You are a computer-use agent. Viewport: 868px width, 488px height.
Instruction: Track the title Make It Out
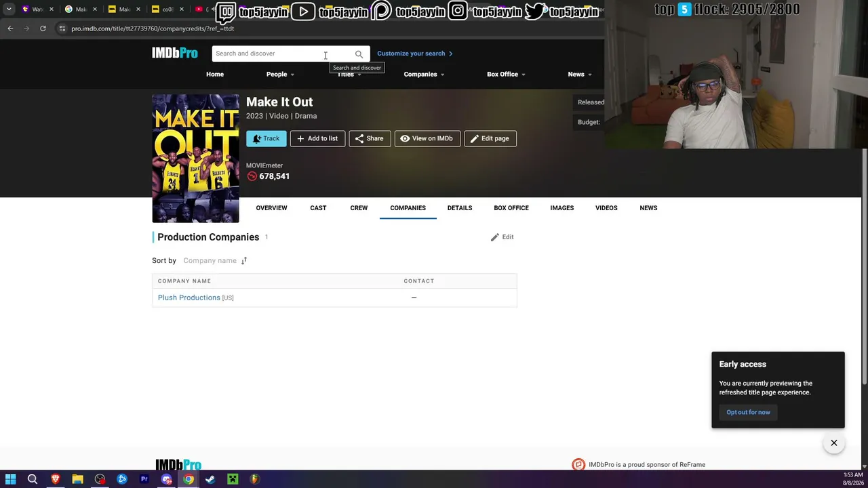[266, 138]
